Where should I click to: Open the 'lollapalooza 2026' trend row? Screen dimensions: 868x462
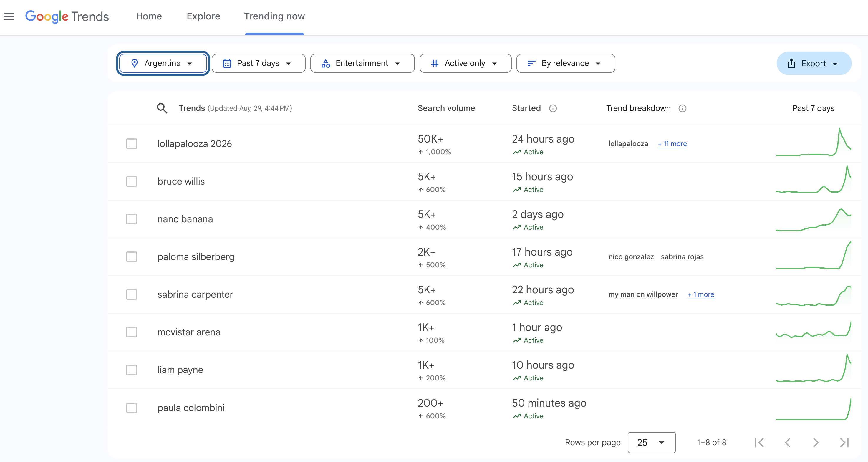click(484, 144)
